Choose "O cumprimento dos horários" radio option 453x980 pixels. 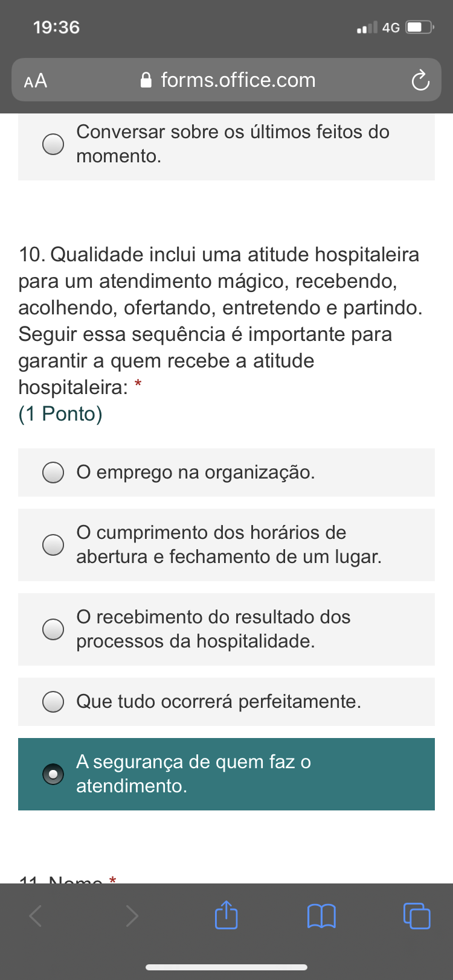(x=53, y=545)
